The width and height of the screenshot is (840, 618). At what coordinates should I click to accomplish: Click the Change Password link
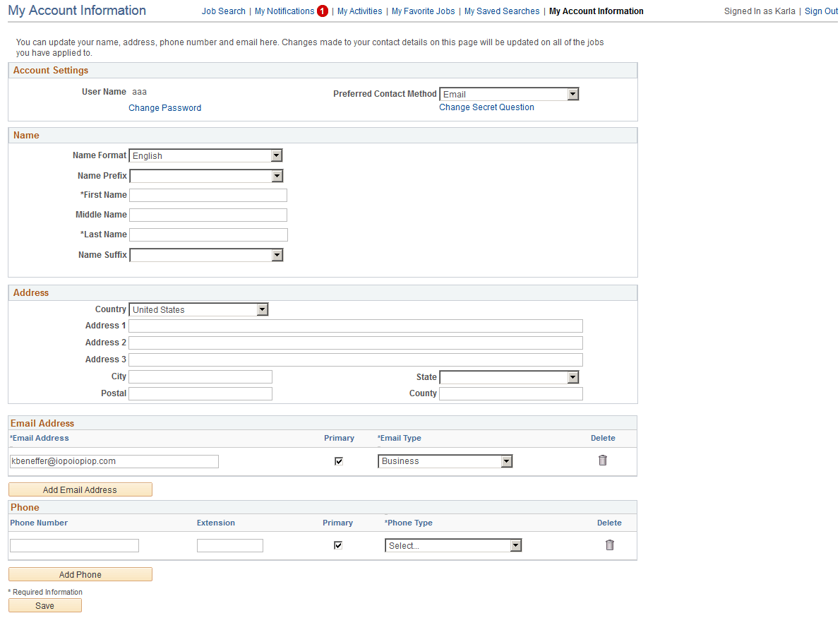(164, 107)
